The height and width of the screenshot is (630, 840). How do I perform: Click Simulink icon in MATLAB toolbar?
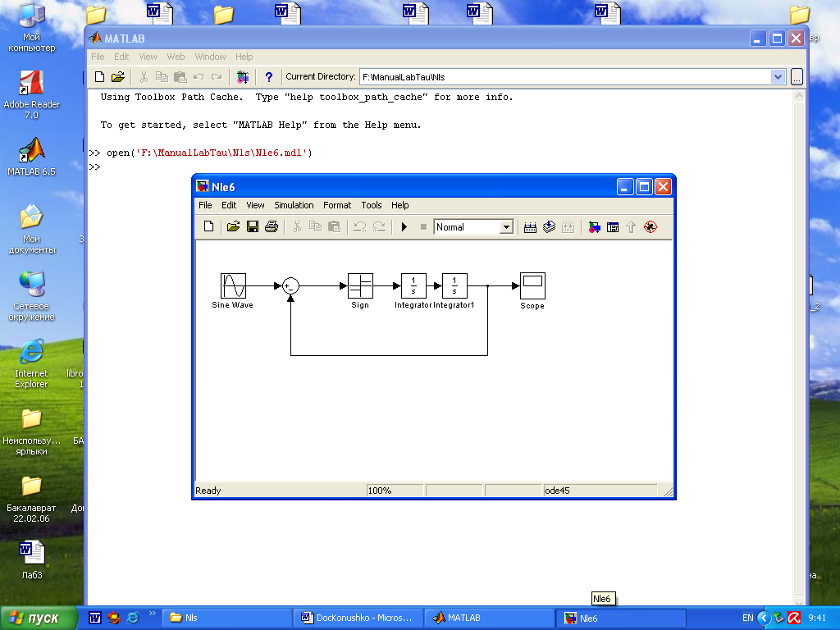243,77
